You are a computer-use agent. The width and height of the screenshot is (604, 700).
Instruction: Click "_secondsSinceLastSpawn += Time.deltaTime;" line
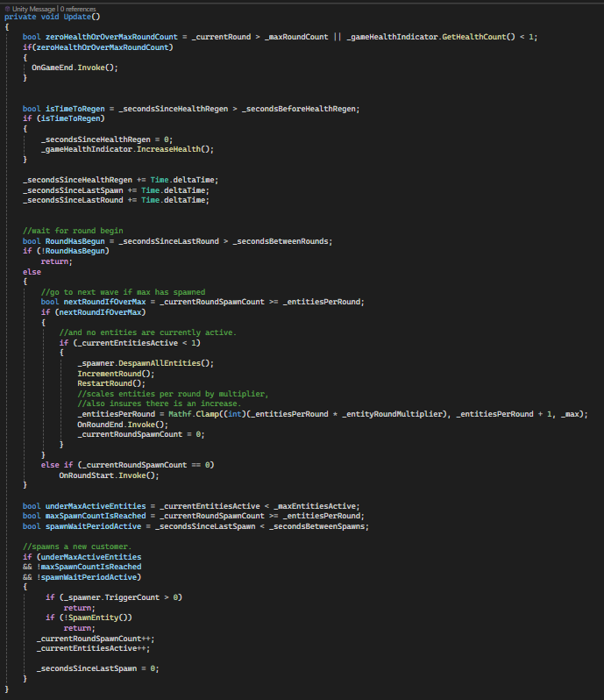click(116, 190)
